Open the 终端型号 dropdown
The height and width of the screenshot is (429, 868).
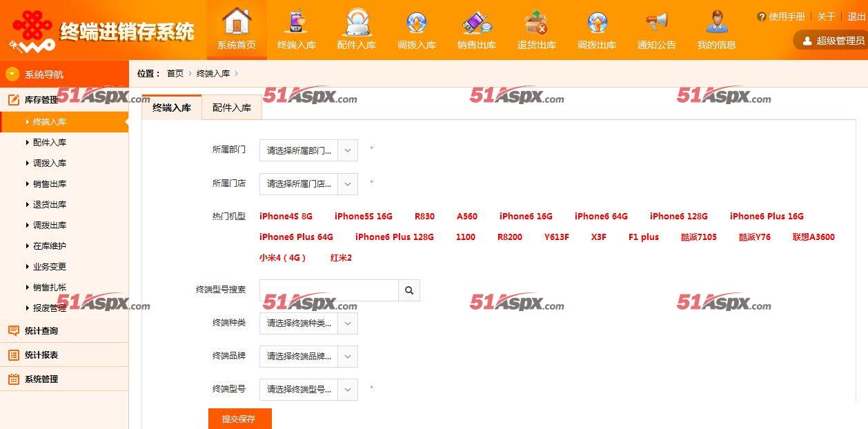(x=308, y=389)
